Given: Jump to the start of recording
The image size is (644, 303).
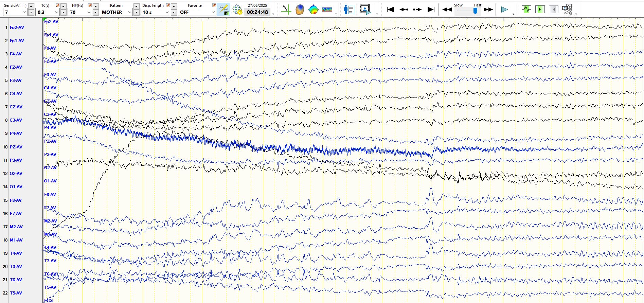Looking at the screenshot, I should click(390, 10).
